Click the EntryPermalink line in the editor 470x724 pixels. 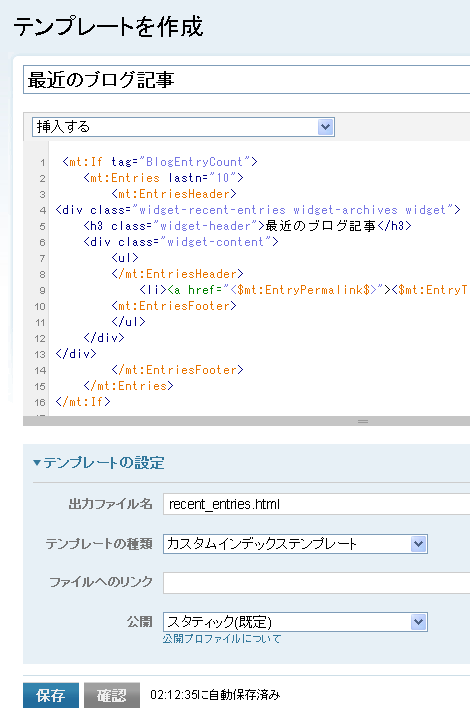tap(303, 290)
